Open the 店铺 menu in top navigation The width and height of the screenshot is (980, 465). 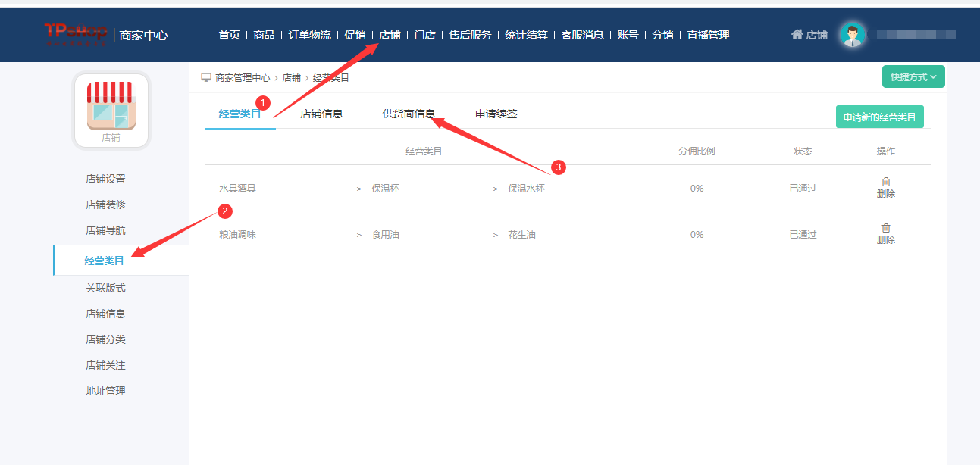(x=390, y=35)
